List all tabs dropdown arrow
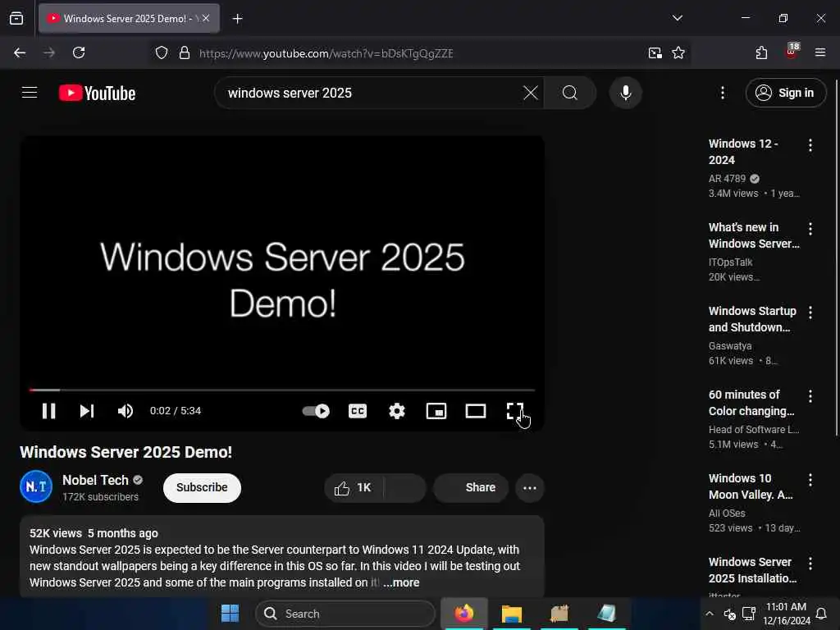Screen dimensions: 840x630 click(677, 18)
